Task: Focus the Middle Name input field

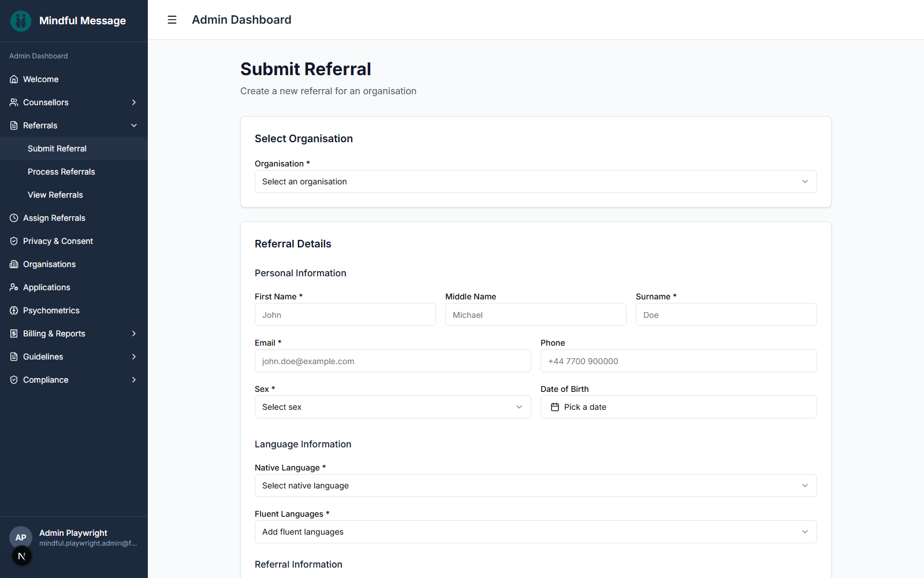Action: point(536,314)
